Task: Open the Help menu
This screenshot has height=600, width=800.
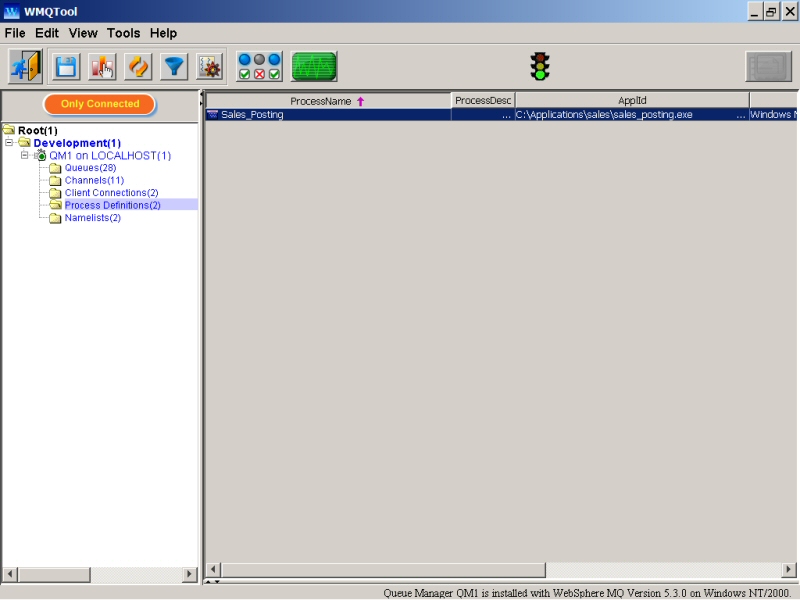Action: click(x=163, y=33)
